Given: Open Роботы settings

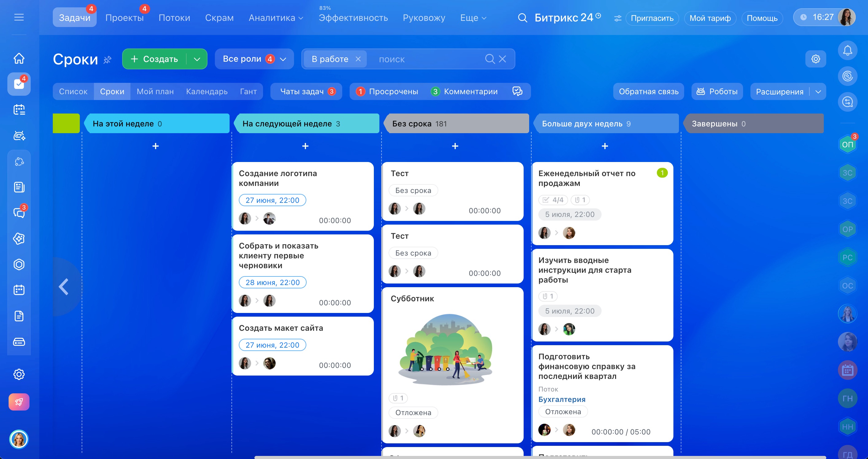Looking at the screenshot, I should (x=717, y=91).
